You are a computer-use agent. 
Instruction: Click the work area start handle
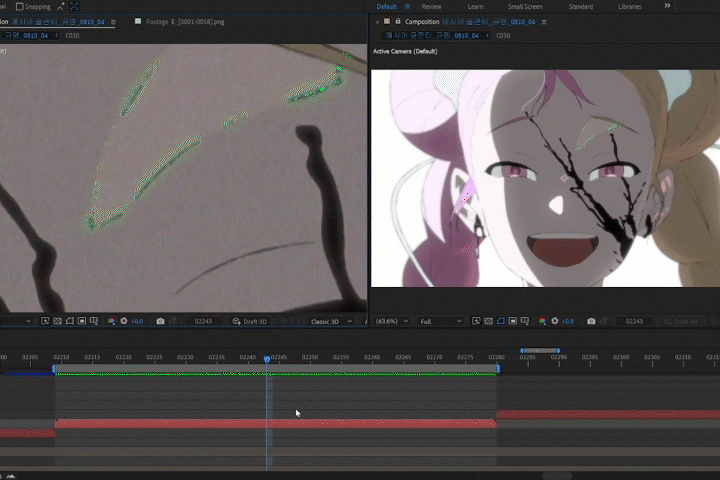(x=54, y=368)
